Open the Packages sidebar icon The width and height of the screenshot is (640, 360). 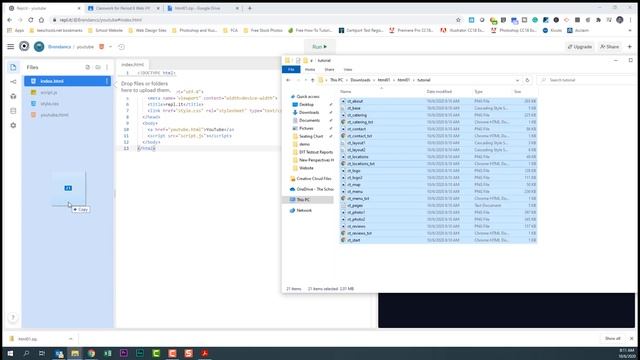[x=13, y=96]
